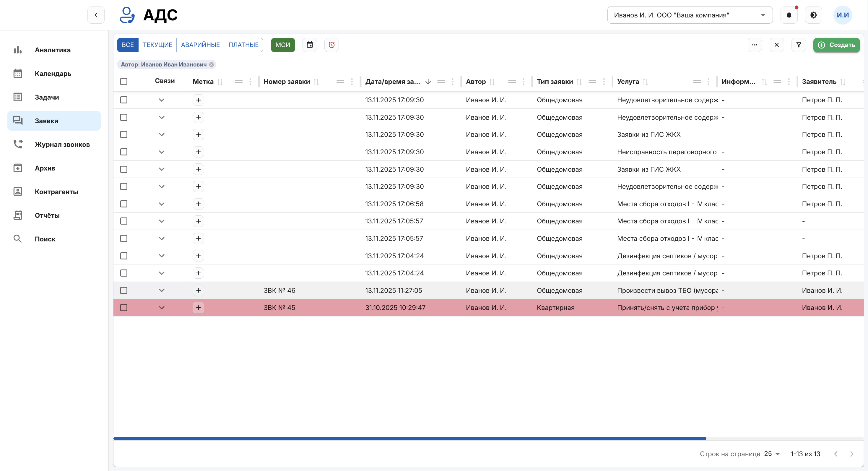Switch to the ВСЕ tab

(128, 45)
